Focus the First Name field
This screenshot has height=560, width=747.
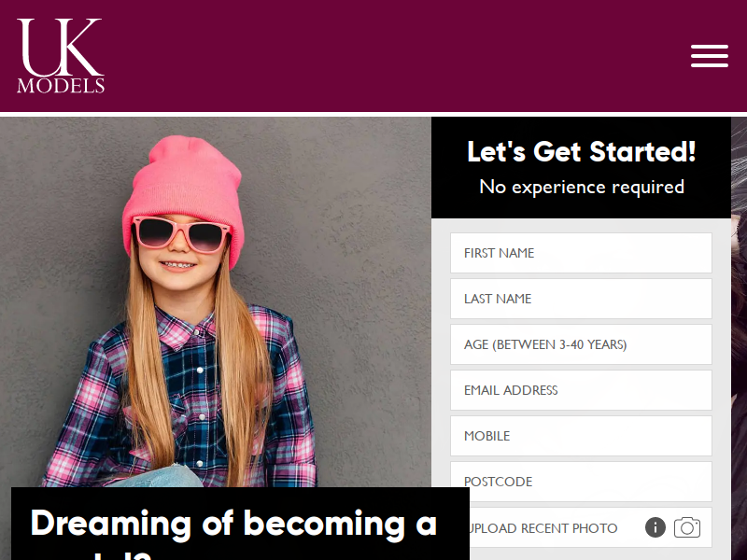pyautogui.click(x=581, y=253)
